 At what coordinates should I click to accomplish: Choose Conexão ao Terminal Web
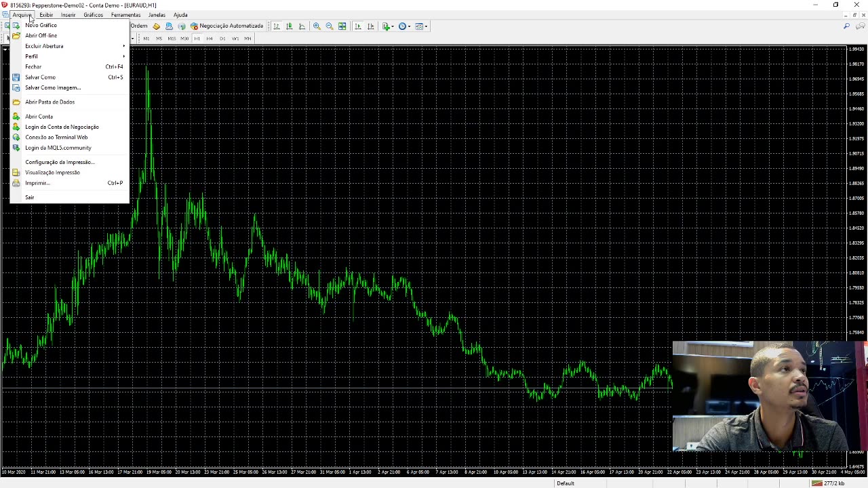(x=69, y=137)
